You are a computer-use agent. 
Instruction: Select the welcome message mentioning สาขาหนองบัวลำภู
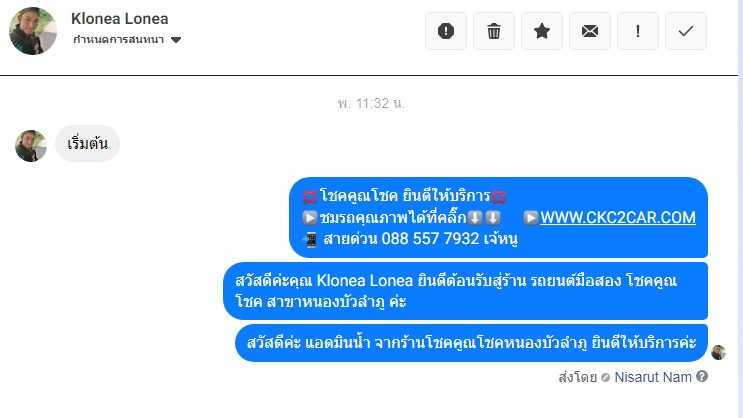465,291
